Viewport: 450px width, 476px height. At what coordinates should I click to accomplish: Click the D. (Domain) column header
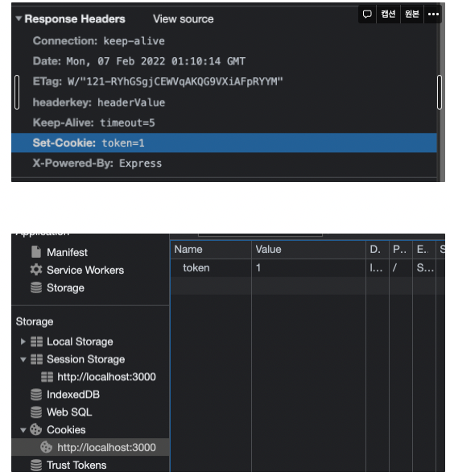click(x=378, y=250)
